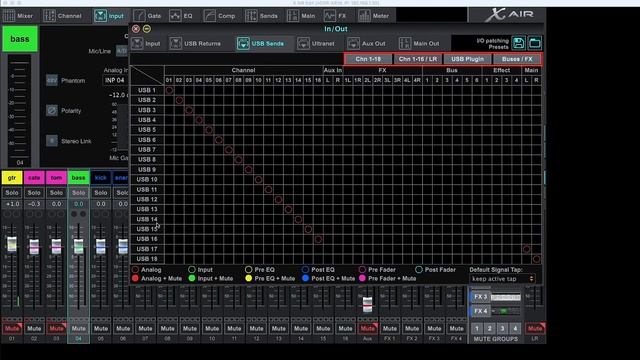Switch to USB Returns tab
This screenshot has height=360, width=640.
196,43
